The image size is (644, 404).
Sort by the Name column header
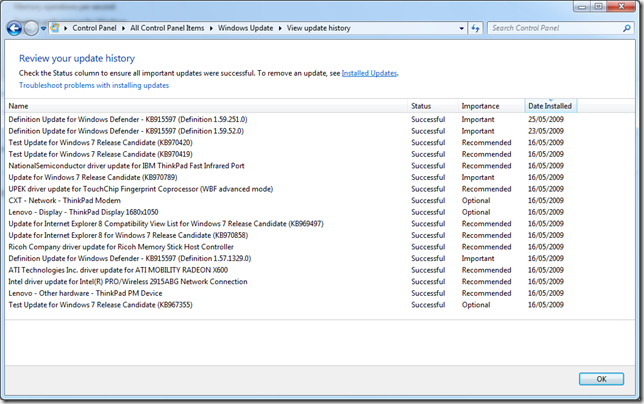tap(207, 106)
